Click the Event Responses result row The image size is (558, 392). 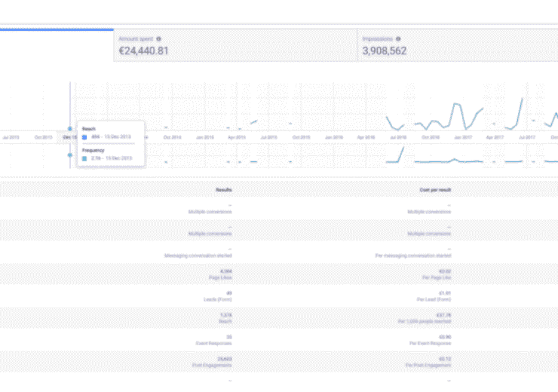[x=279, y=340]
